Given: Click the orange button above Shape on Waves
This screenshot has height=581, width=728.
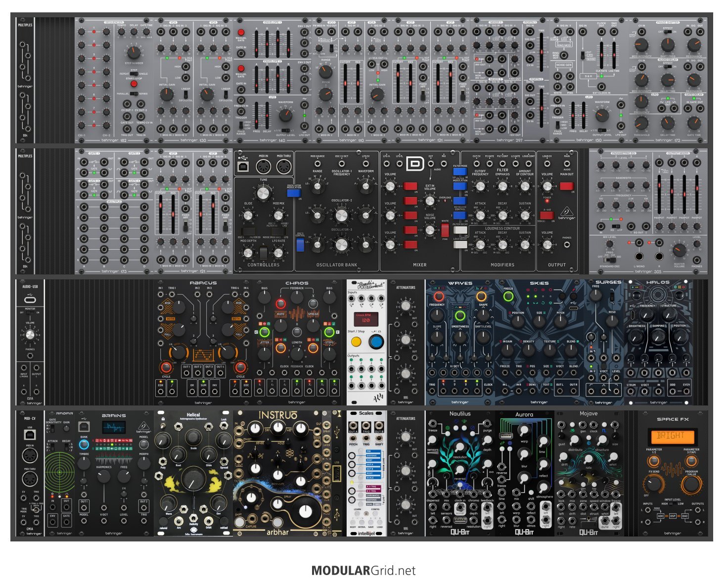Looking at the screenshot, I should [x=481, y=296].
